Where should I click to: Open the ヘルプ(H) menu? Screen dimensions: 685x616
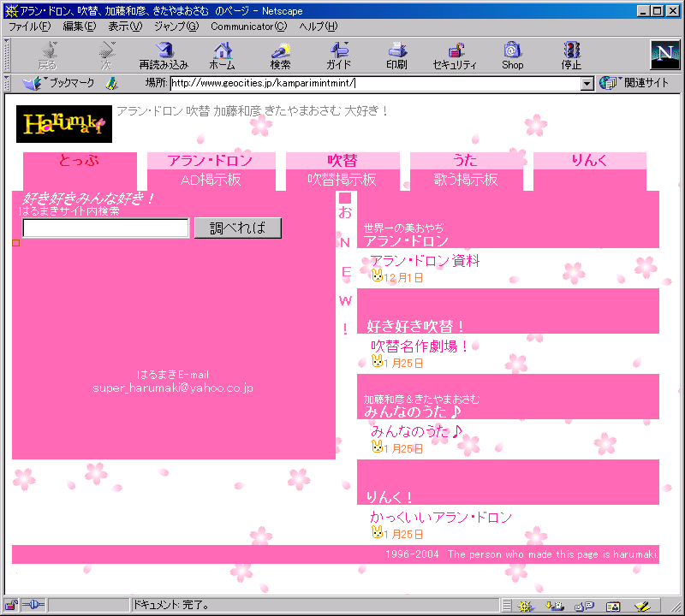point(319,27)
